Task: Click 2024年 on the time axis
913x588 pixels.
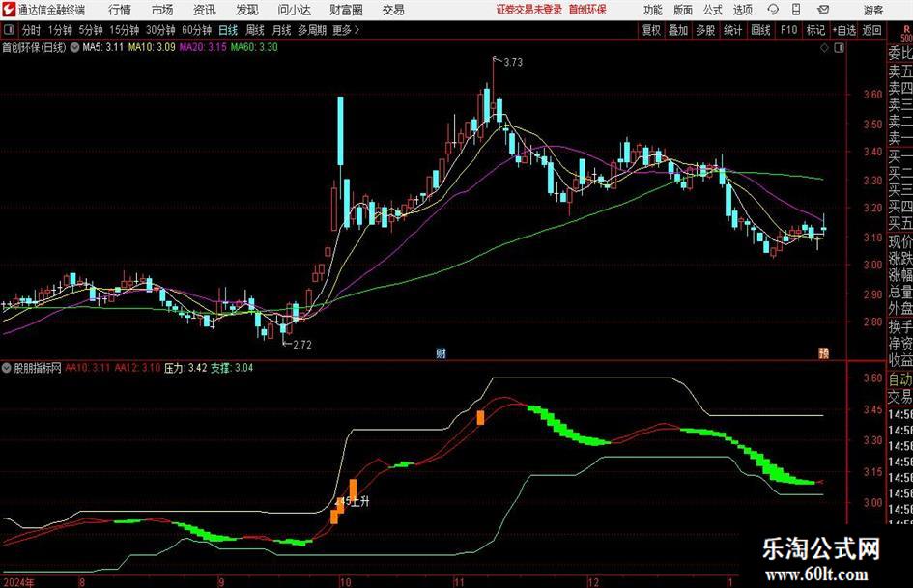Action: tap(18, 581)
